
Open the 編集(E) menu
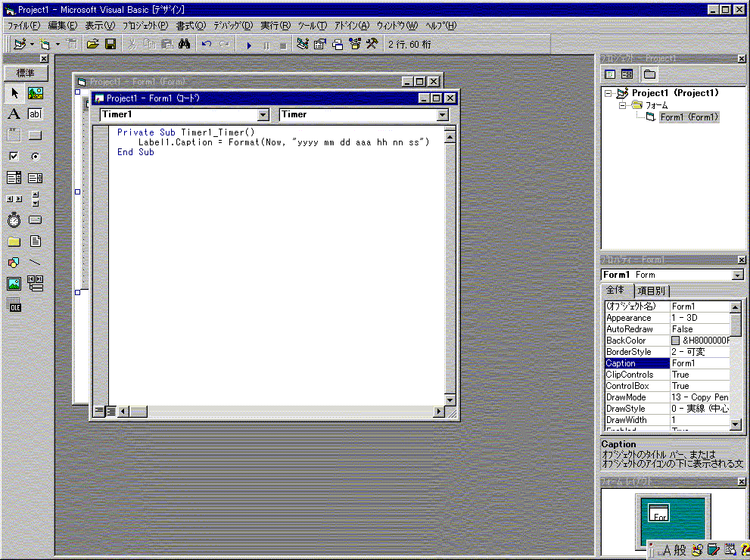tap(63, 26)
